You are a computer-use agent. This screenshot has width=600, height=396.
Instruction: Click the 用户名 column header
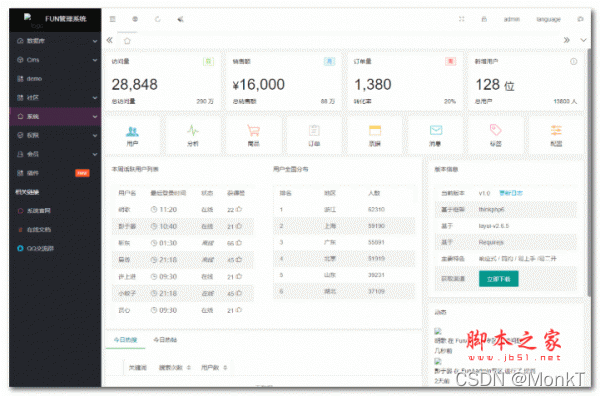pos(127,193)
